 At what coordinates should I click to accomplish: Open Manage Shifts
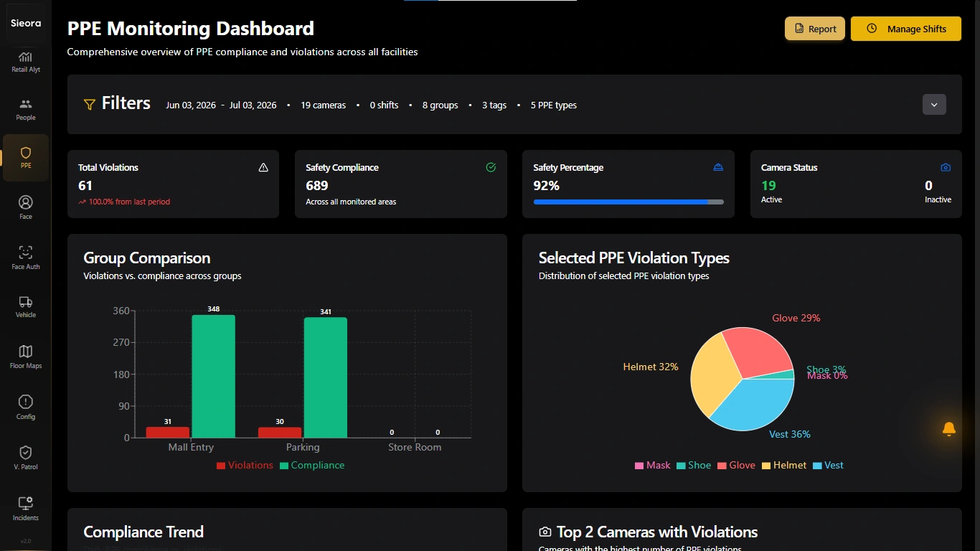[906, 29]
